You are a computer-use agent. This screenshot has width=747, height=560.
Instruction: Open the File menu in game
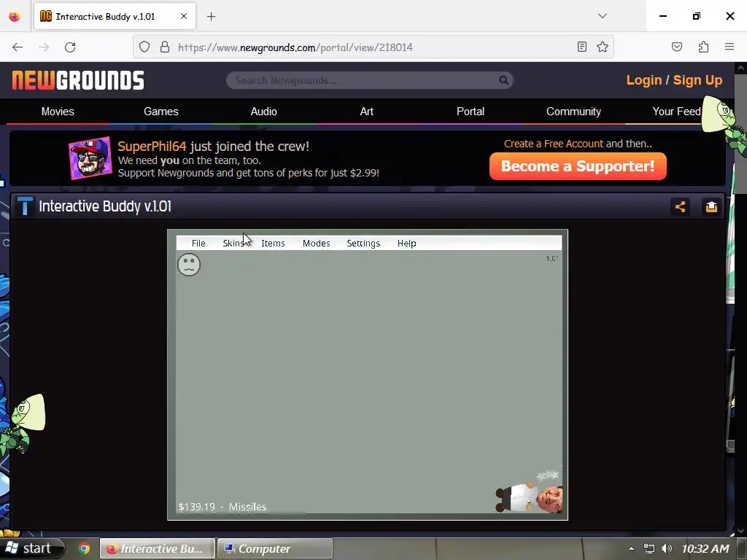198,244
